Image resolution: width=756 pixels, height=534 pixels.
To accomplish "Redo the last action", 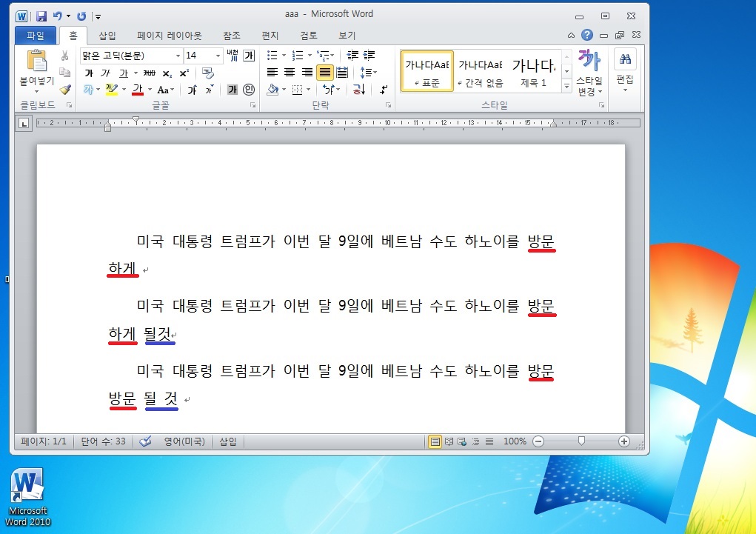I will coord(81,16).
